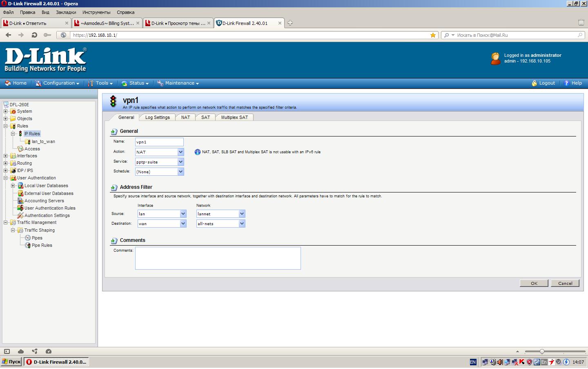Expand the Interfaces tree node
Image resolution: width=588 pixels, height=369 pixels.
point(6,156)
